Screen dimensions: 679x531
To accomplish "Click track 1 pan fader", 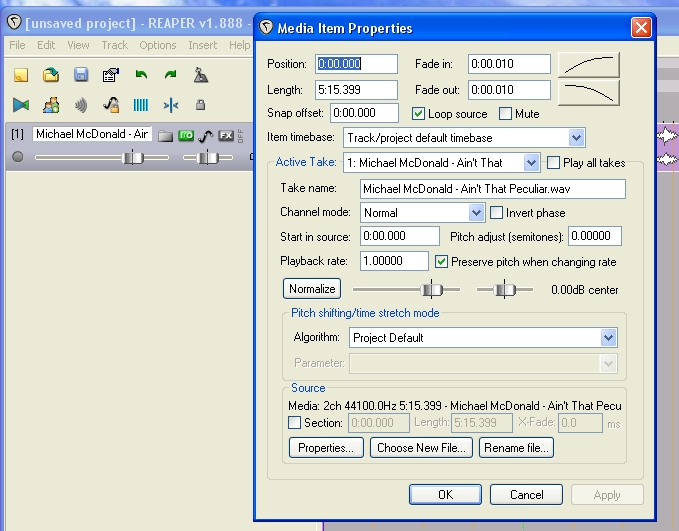I will coord(207,157).
